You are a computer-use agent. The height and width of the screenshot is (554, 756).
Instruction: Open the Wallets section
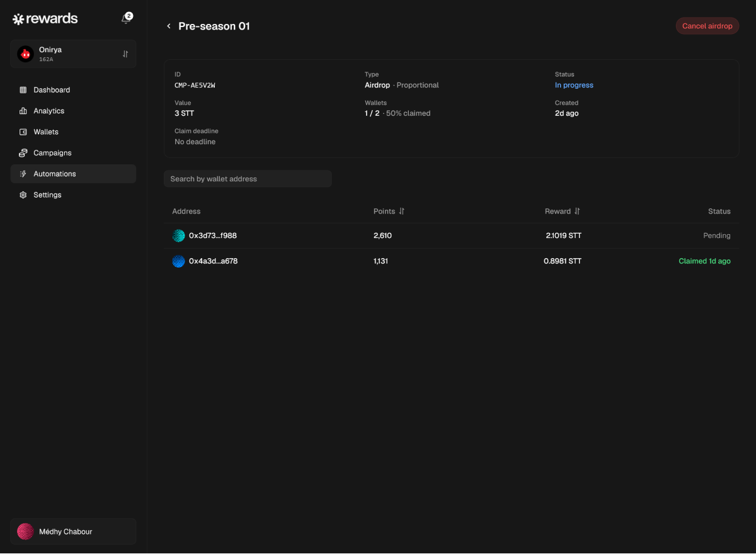[x=73, y=132]
